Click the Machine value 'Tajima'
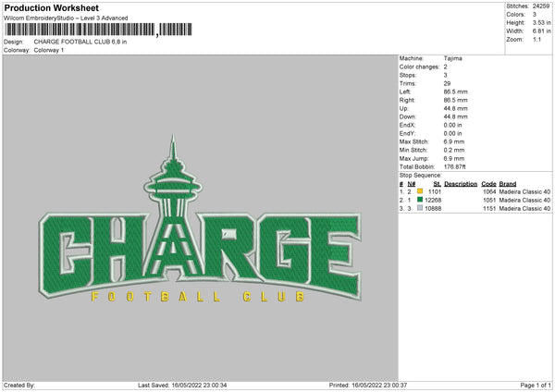The image size is (555, 392). click(x=452, y=58)
